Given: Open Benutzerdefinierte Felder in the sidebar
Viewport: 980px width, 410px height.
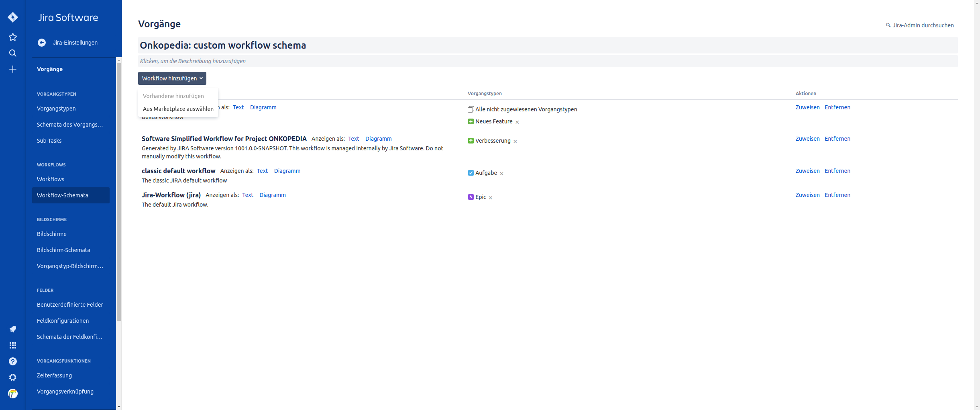Looking at the screenshot, I should click(x=70, y=304).
